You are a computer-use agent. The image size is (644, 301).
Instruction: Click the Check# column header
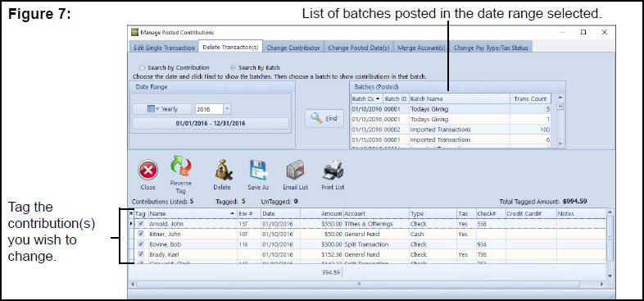(491, 213)
